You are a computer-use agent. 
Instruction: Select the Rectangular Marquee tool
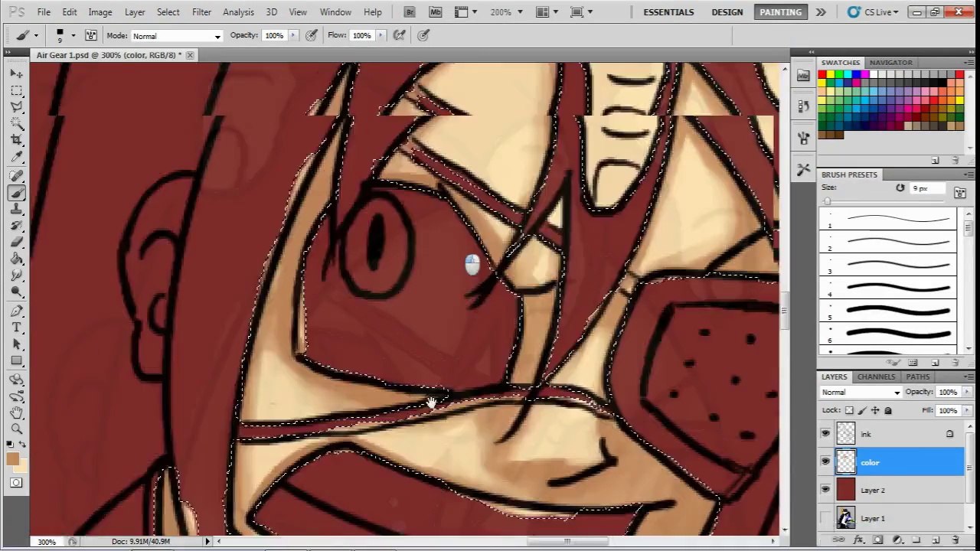click(x=17, y=90)
